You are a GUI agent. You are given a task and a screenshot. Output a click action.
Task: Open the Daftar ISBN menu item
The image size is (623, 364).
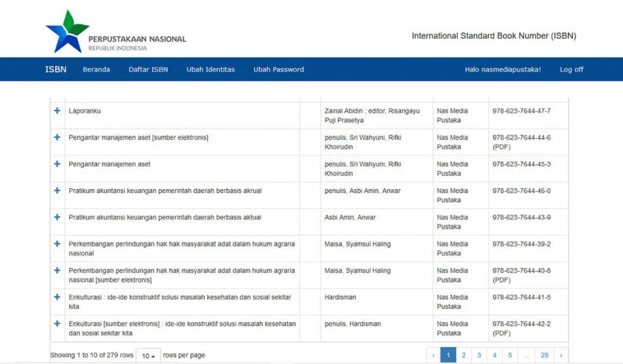pyautogui.click(x=148, y=69)
